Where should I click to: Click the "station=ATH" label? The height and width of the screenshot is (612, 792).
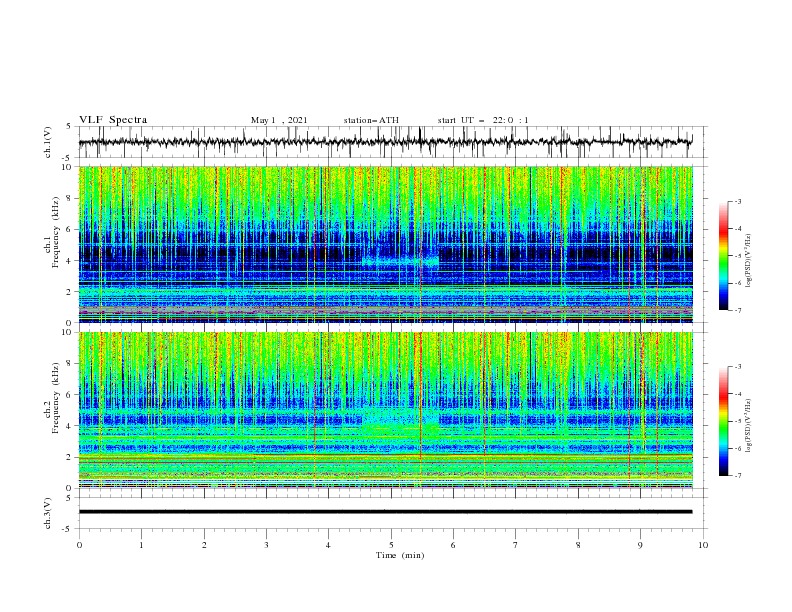pos(371,120)
